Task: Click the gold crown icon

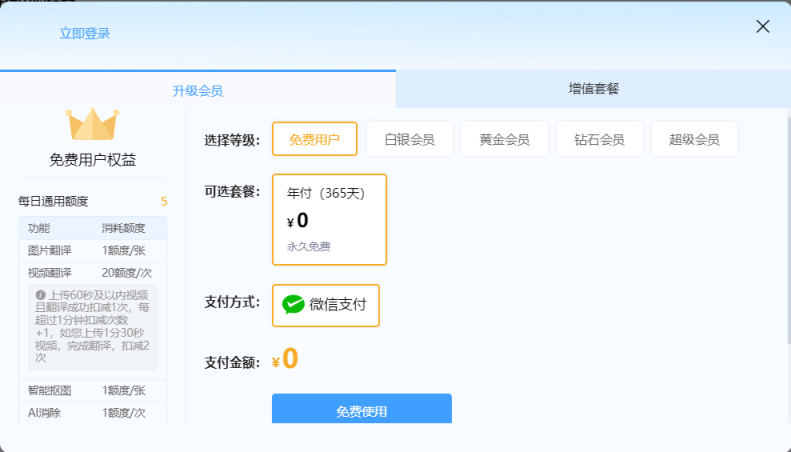Action: (x=93, y=123)
